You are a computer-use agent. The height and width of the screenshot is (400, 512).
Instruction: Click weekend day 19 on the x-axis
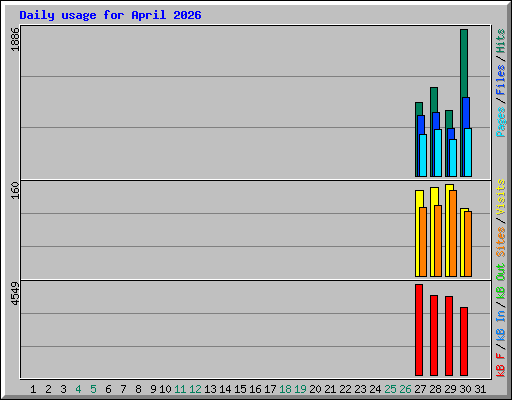coord(300,389)
